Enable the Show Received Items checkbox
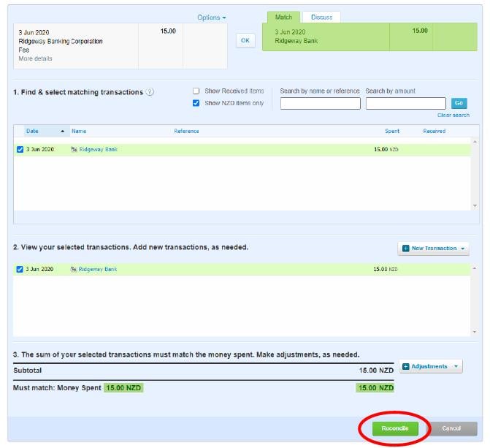The height and width of the screenshot is (448, 490). [x=196, y=91]
